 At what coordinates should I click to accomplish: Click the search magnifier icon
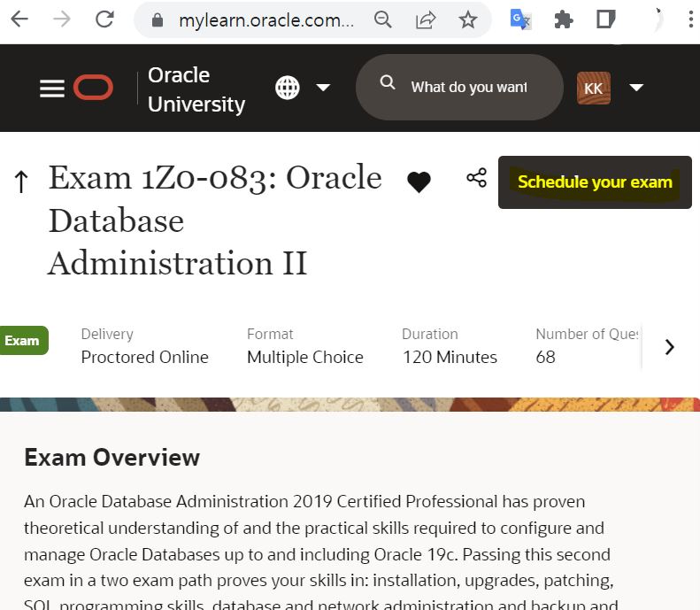point(387,82)
